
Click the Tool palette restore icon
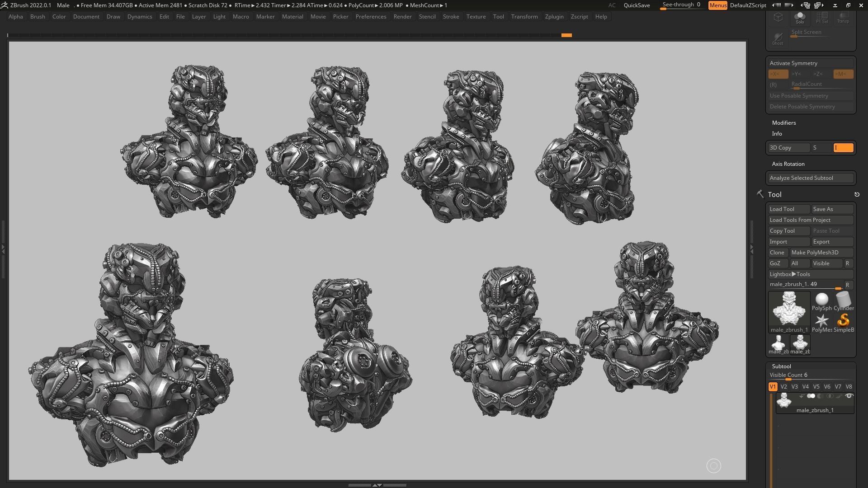pyautogui.click(x=857, y=195)
